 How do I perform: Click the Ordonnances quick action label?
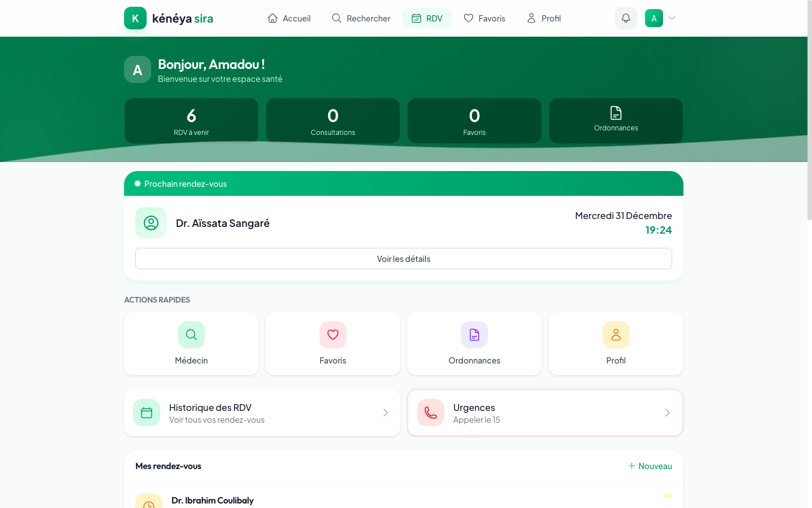[x=474, y=360]
